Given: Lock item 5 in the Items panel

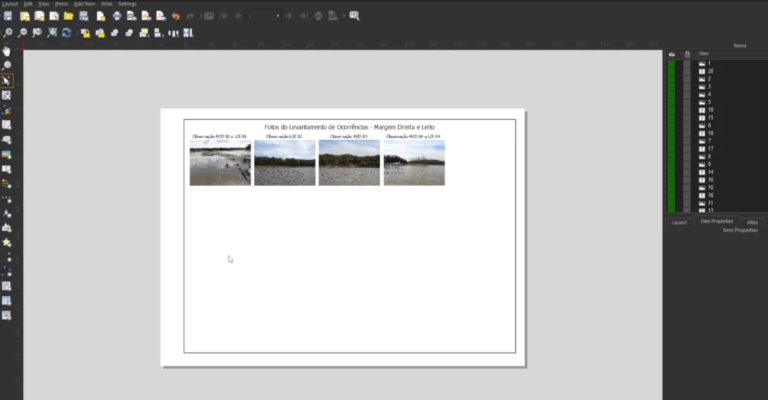Looking at the screenshot, I should (687, 102).
